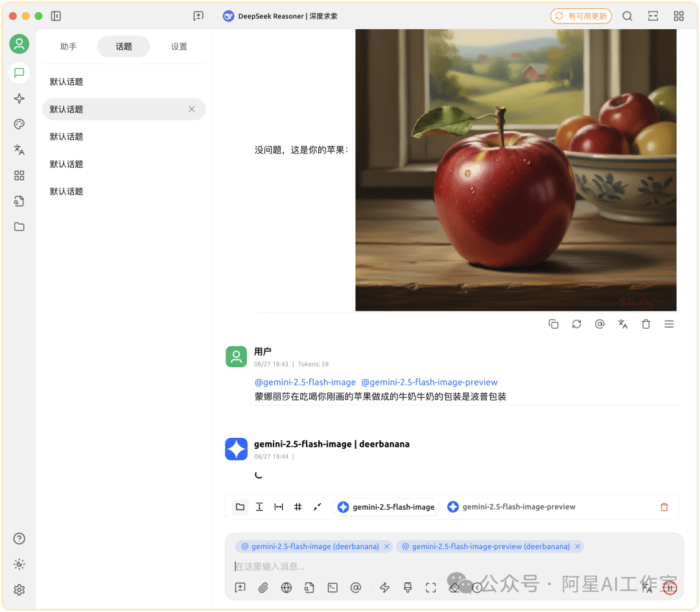Switch to the 设置 tab
Viewport: 700px width, 612px height.
point(179,47)
